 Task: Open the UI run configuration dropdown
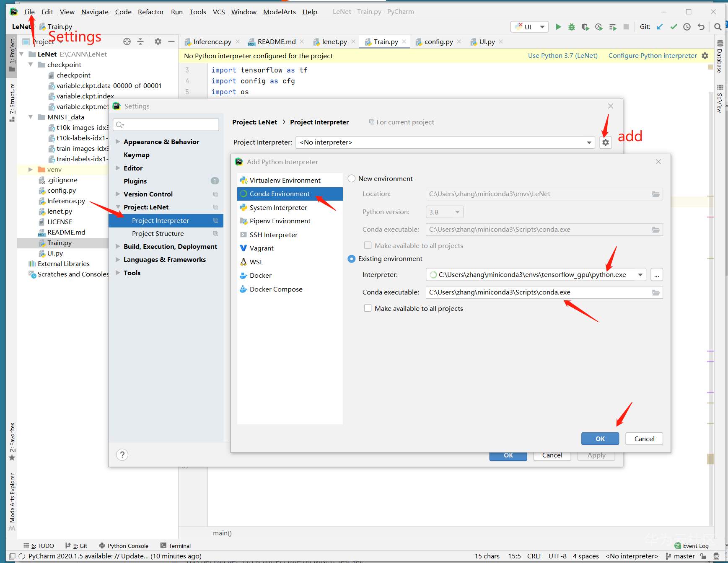pyautogui.click(x=530, y=27)
